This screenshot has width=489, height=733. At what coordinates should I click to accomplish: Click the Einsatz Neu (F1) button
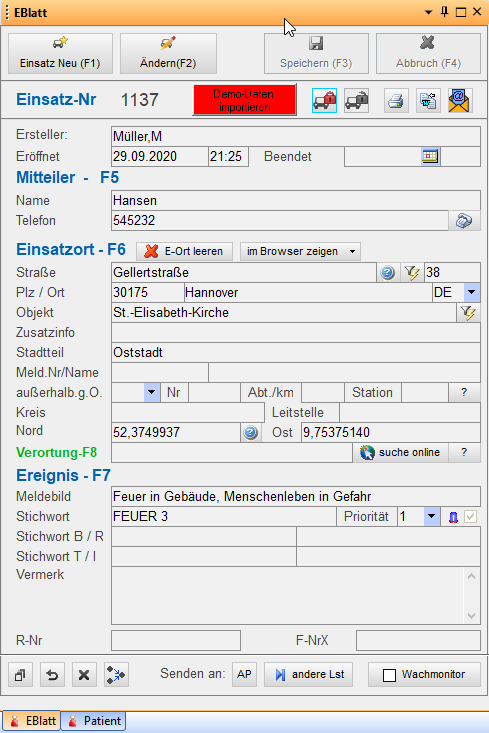tap(60, 53)
